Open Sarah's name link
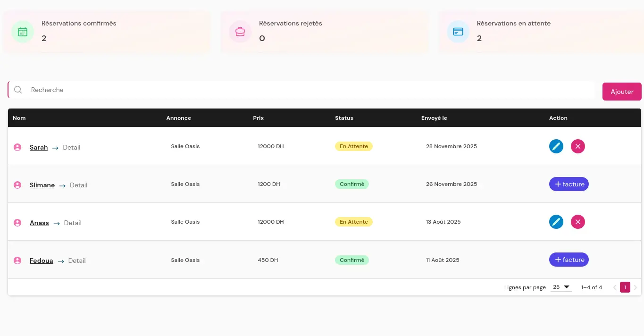 [39, 147]
